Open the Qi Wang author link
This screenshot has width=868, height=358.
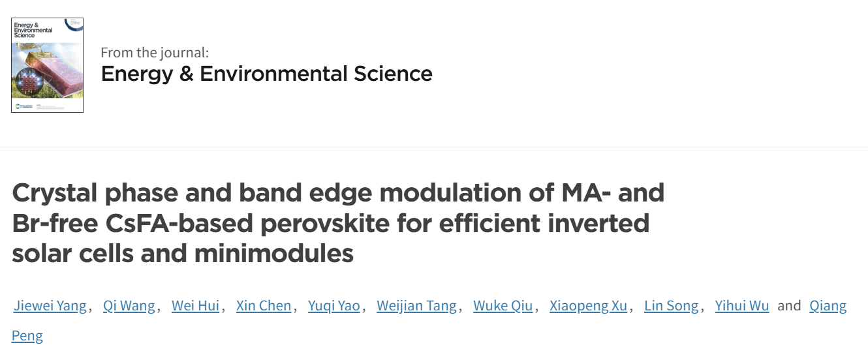pyautogui.click(x=129, y=306)
